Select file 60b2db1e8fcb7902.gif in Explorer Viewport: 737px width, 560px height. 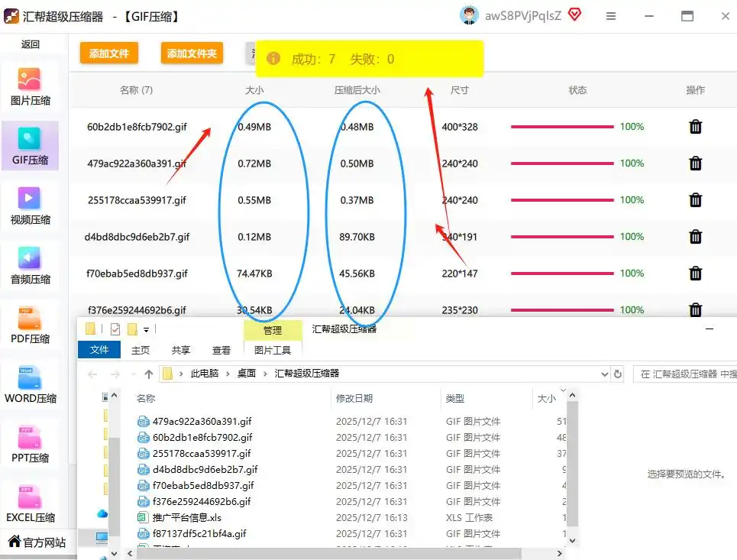click(202, 437)
